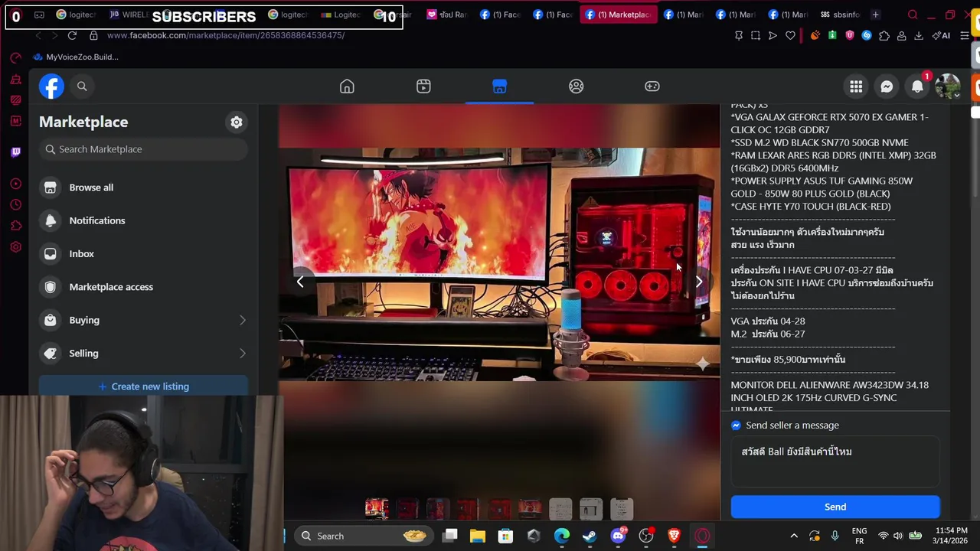
Task: Focus the Search Marketplace field
Action: [143, 149]
